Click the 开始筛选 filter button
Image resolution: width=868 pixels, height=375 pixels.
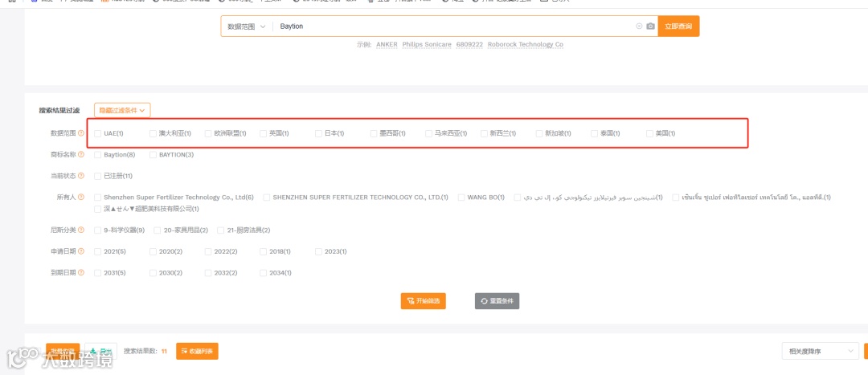pyautogui.click(x=424, y=301)
